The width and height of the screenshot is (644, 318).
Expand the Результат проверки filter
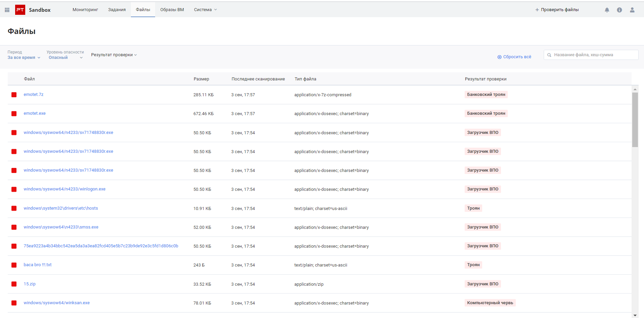(x=114, y=55)
